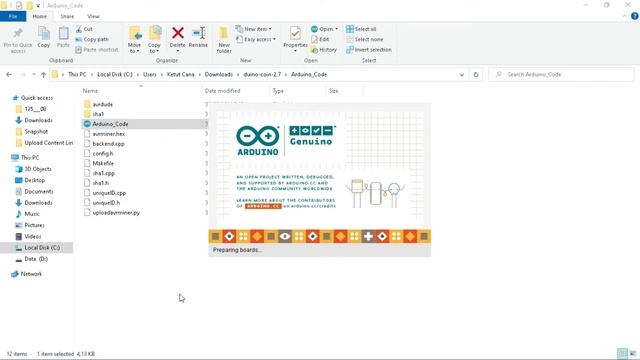Switch to the Share ribbon tab
Image resolution: width=640 pixels, height=360 pixels.
click(67, 16)
